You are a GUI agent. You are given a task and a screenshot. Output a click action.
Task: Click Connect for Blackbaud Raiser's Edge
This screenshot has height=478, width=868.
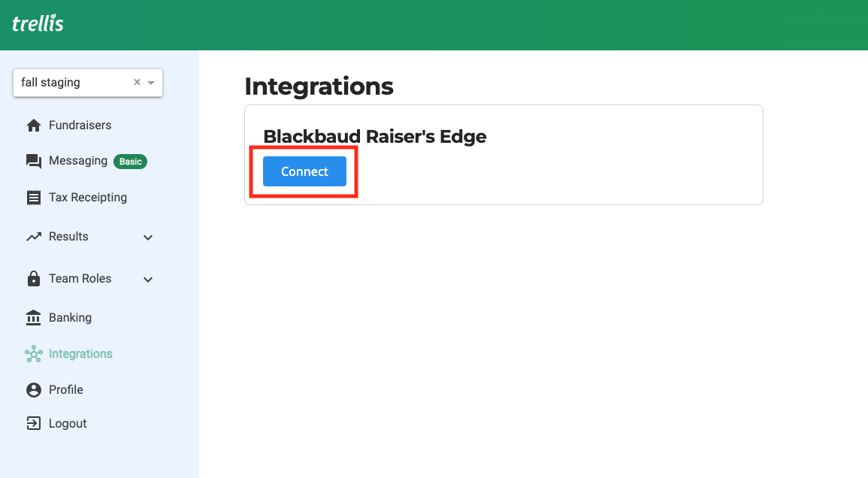coord(304,171)
